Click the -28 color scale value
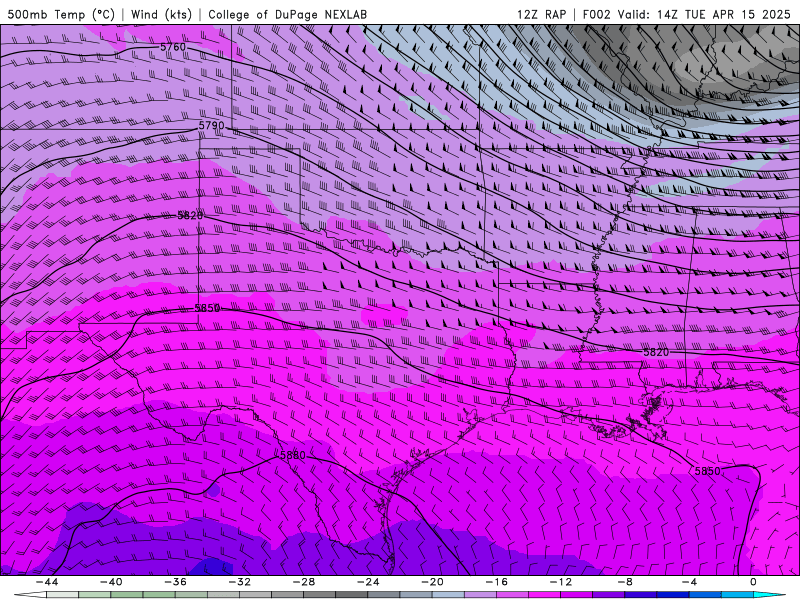 coord(304,582)
